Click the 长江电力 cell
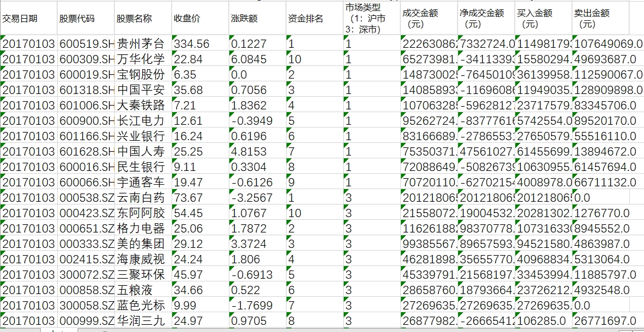This screenshot has height=332, width=644. point(143,120)
